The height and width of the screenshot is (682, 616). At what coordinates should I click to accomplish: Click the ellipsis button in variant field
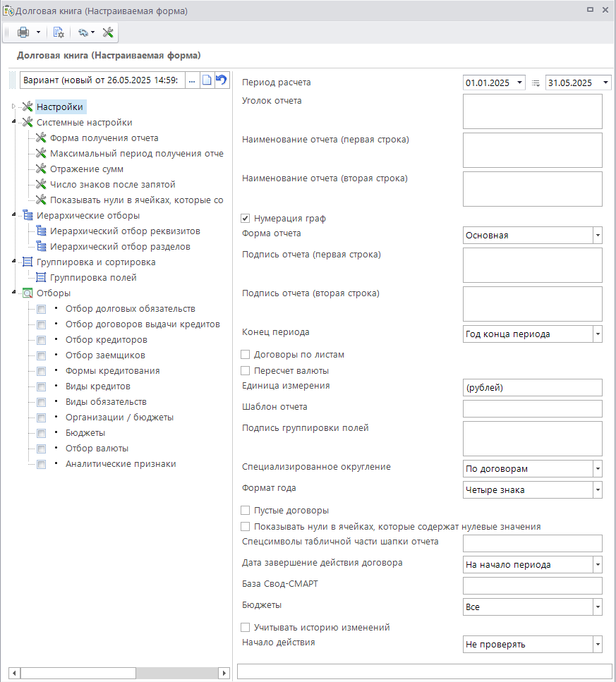[191, 80]
